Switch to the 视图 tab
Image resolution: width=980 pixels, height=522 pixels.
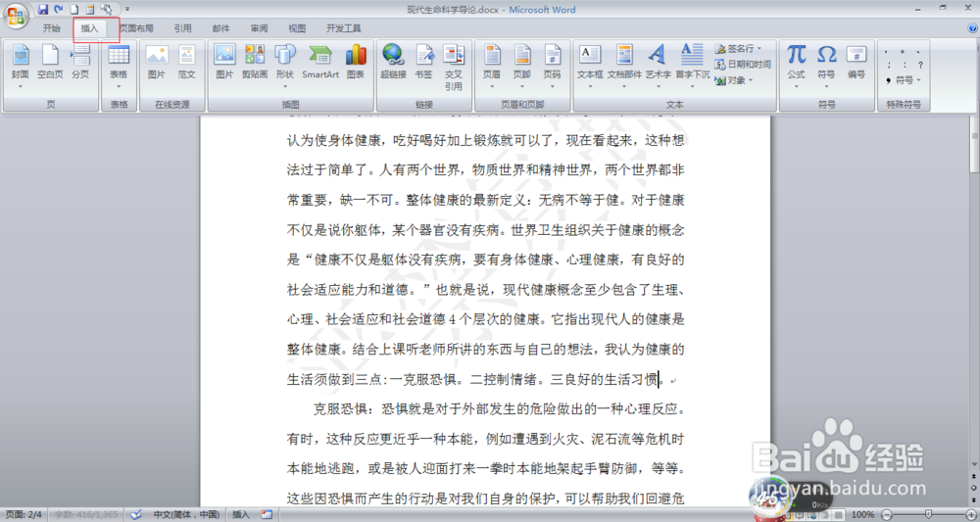pos(297,28)
